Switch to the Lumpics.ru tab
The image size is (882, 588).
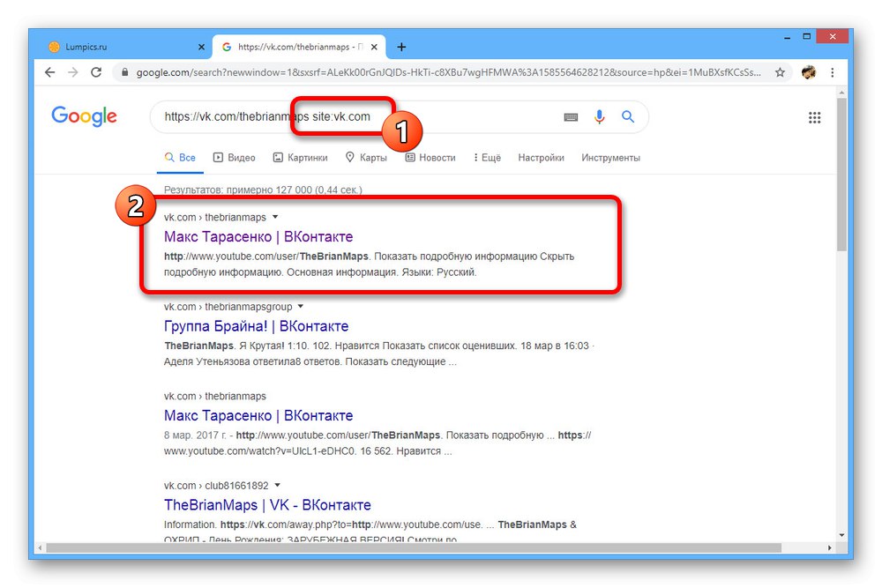tap(123, 48)
